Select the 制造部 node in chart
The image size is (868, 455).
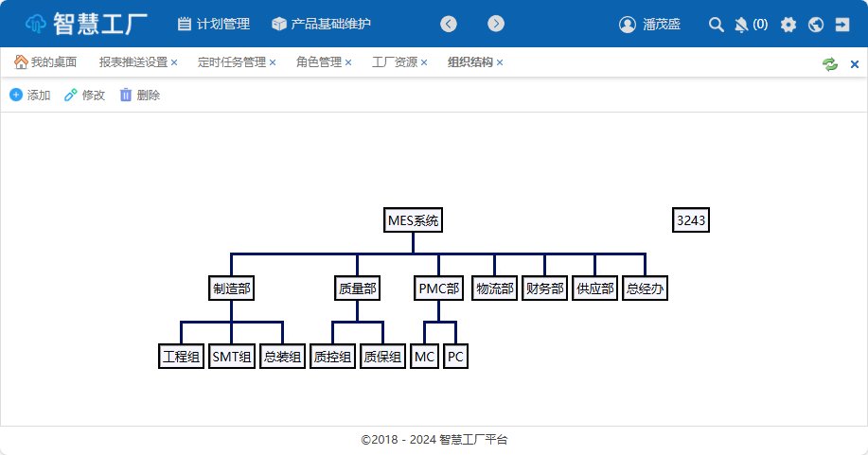(x=232, y=289)
